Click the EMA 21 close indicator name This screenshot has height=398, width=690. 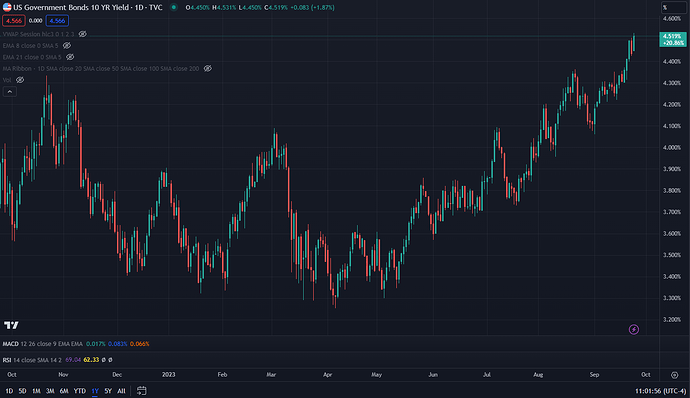(32, 57)
